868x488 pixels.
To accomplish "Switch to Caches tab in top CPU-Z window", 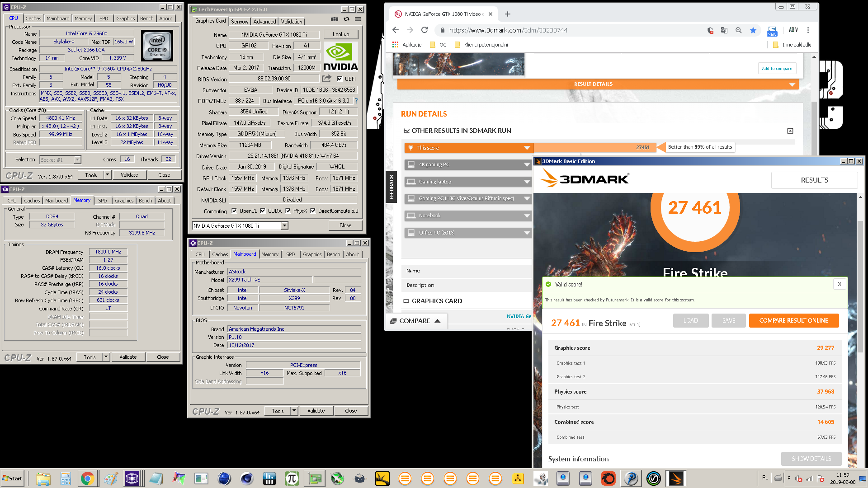I will [x=33, y=19].
